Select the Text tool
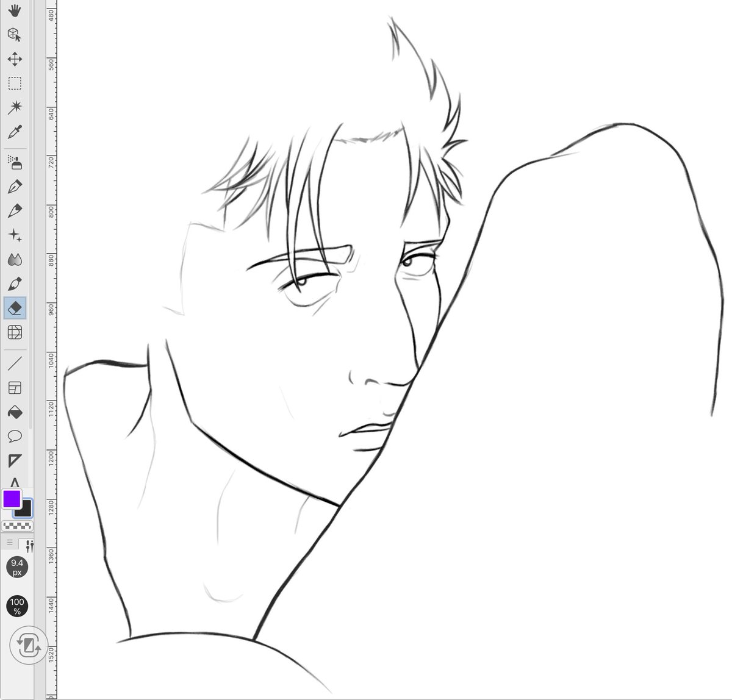The width and height of the screenshot is (732, 700). tap(15, 482)
